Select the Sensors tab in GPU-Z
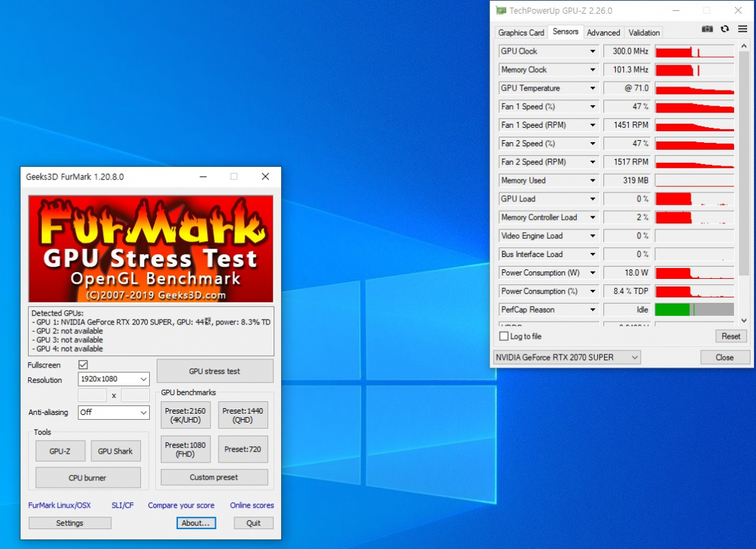The width and height of the screenshot is (756, 549). pyautogui.click(x=566, y=32)
